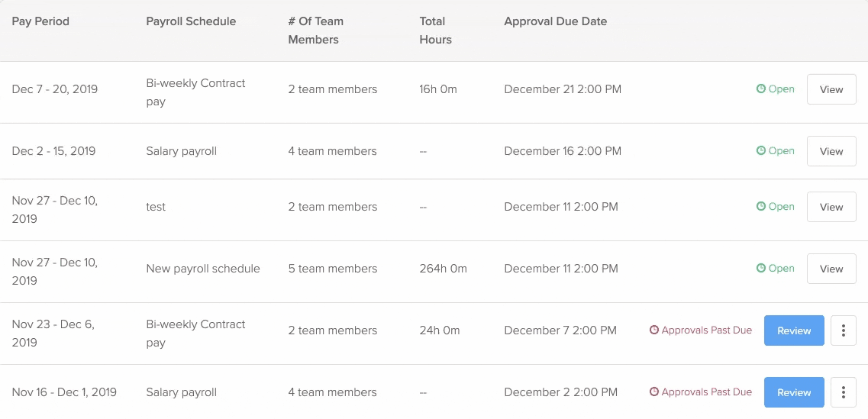This screenshot has width=868, height=419.
Task: View the test payroll schedule period
Action: [x=831, y=207]
